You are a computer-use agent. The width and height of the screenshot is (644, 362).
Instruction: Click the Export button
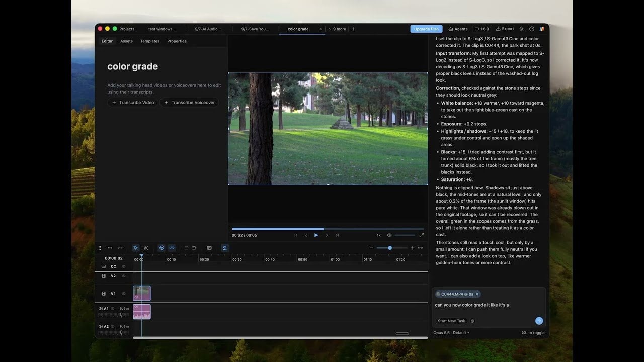pyautogui.click(x=505, y=29)
